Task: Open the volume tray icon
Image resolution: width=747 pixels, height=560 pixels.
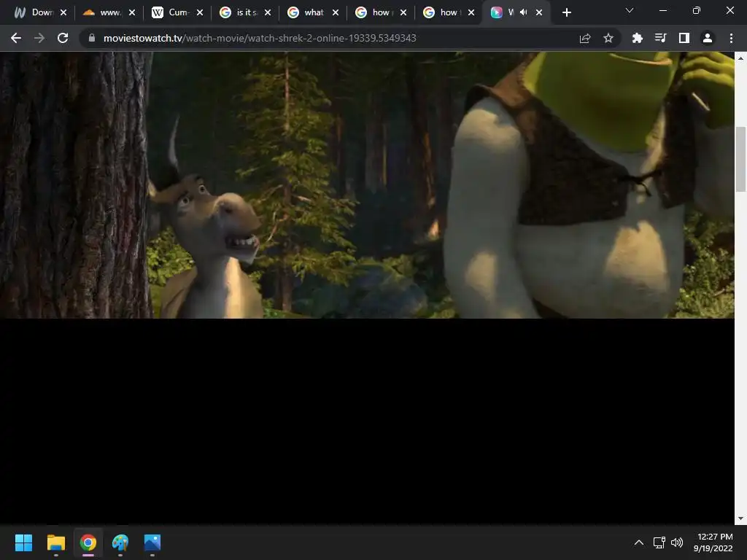Action: pos(676,542)
